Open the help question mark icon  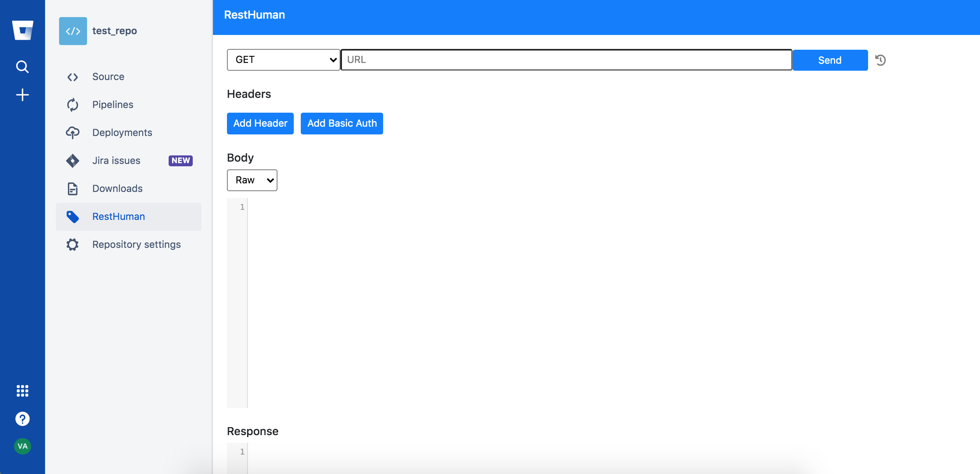(23, 419)
